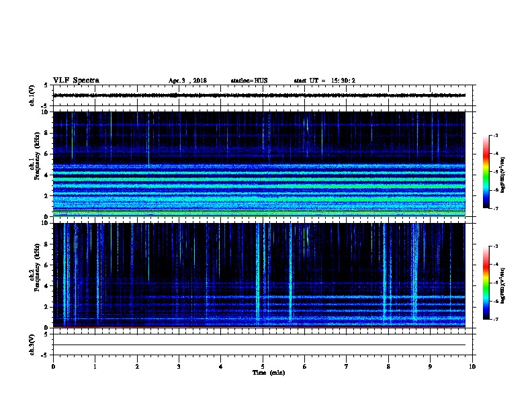Click the time axis tick label 5
This screenshot has height=411, width=532.
tap(263, 367)
